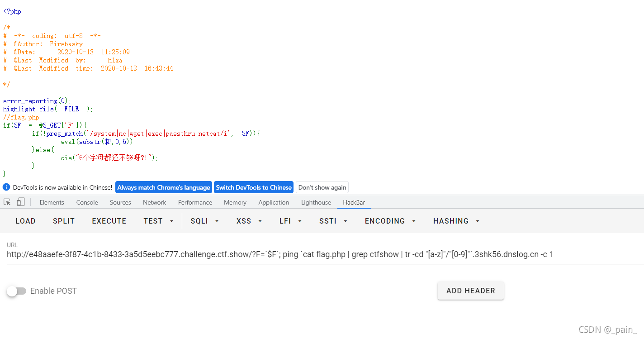The height and width of the screenshot is (339, 644).
Task: Click Always match Chrome's language
Action: click(164, 187)
